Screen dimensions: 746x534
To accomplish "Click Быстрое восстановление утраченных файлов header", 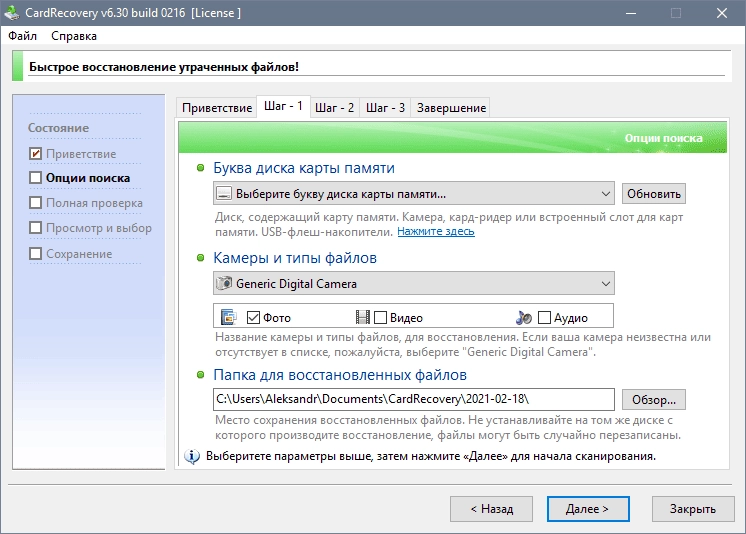I will coord(164,67).
